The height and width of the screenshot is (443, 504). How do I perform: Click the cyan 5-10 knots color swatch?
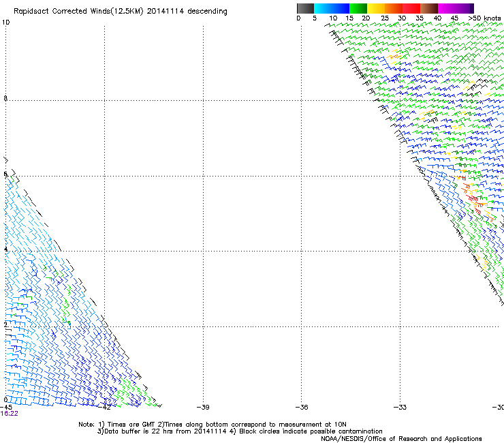(323, 8)
